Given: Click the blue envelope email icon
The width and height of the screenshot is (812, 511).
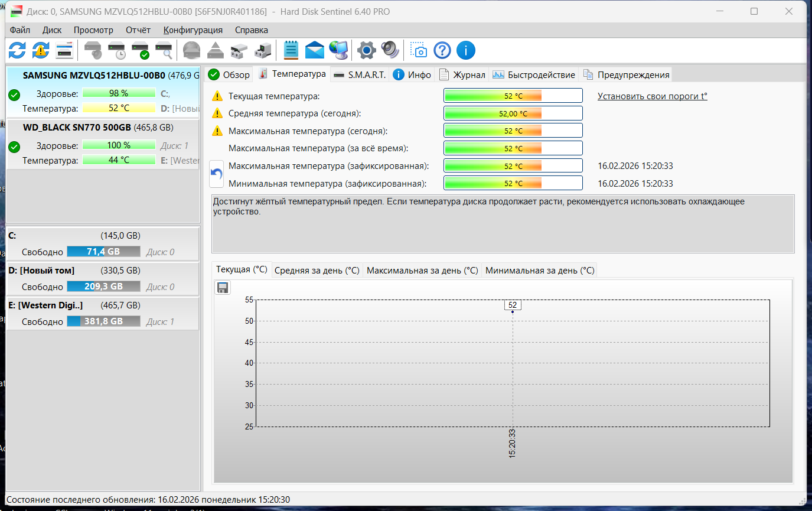Looking at the screenshot, I should pos(315,50).
